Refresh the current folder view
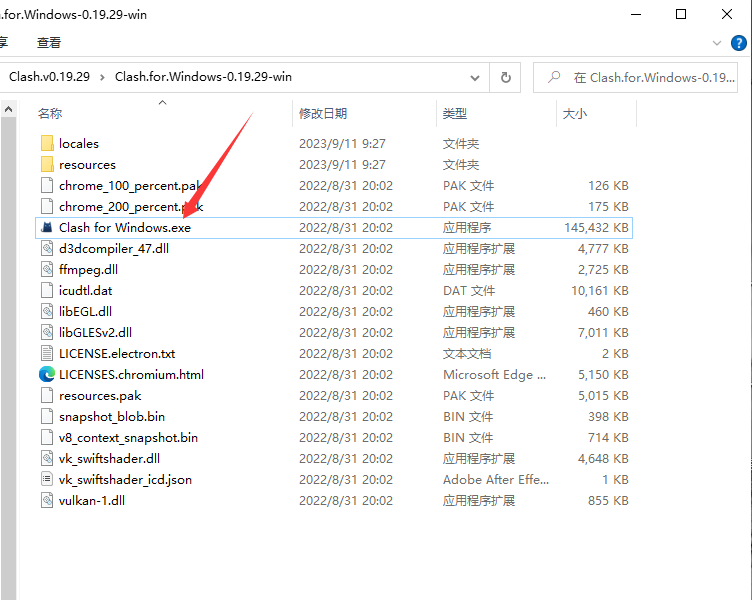Image resolution: width=752 pixels, height=600 pixels. [x=505, y=77]
